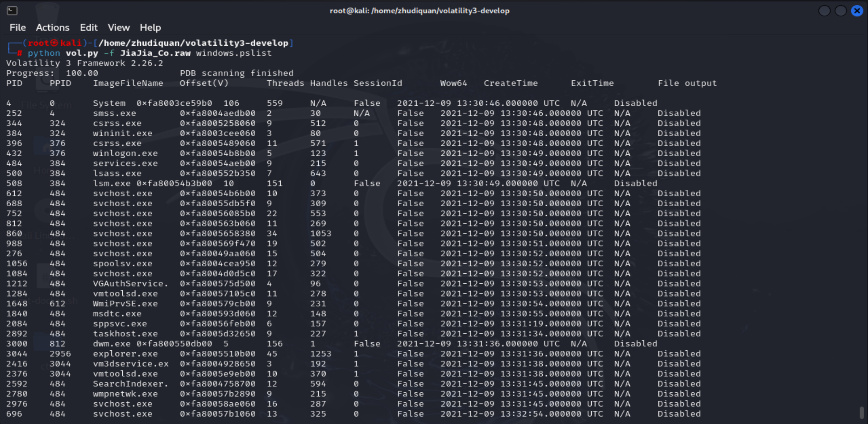This screenshot has width=868, height=424.
Task: Open the Edit menu
Action: coord(88,28)
